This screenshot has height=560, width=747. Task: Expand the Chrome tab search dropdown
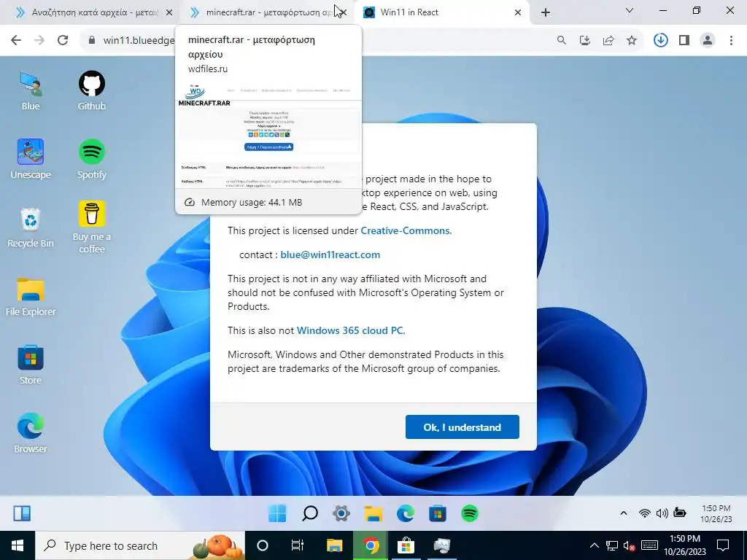pyautogui.click(x=630, y=10)
